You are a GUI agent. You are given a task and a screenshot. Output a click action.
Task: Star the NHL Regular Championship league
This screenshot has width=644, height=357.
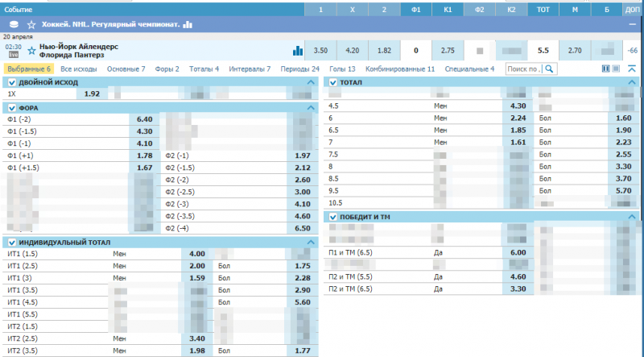31,25
